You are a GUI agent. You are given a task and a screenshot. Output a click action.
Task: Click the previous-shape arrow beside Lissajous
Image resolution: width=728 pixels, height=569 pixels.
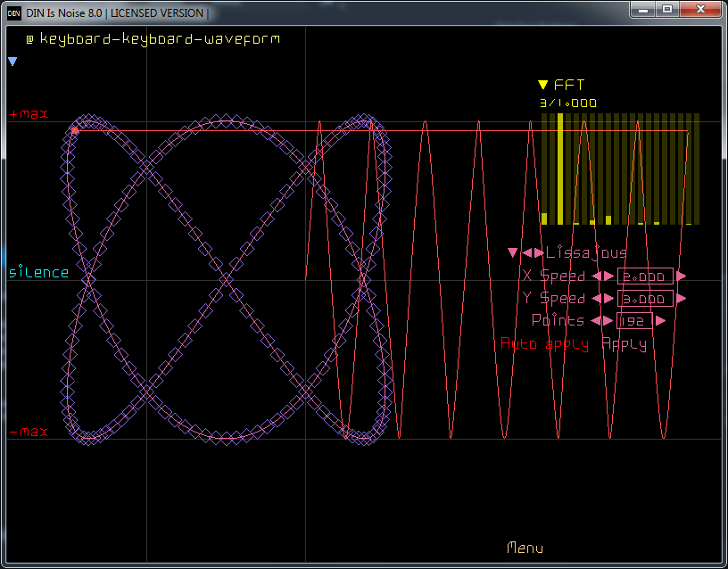(x=526, y=253)
